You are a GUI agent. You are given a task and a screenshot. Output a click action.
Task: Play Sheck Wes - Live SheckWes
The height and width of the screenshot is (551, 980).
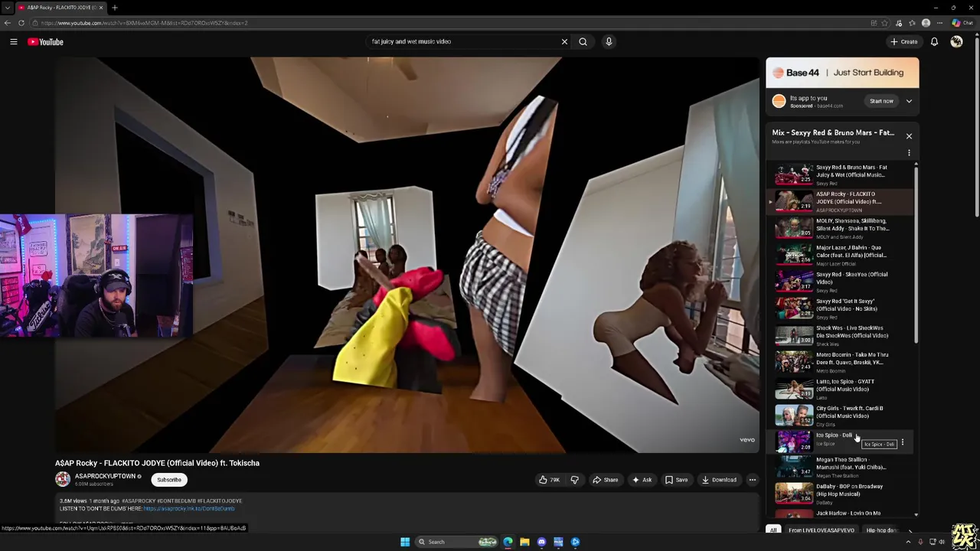point(842,335)
